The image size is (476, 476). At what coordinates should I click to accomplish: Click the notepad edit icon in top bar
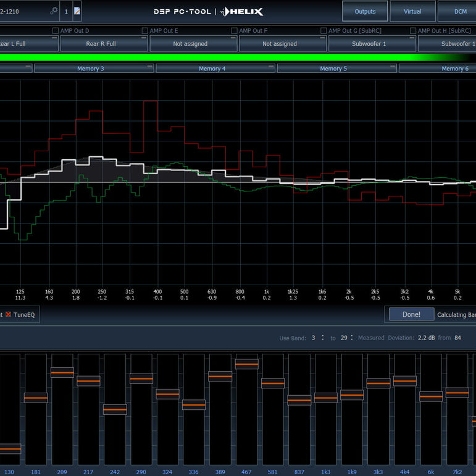pos(77,11)
